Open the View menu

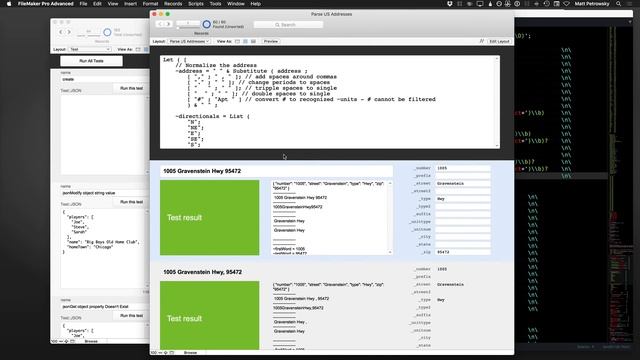point(113,4)
